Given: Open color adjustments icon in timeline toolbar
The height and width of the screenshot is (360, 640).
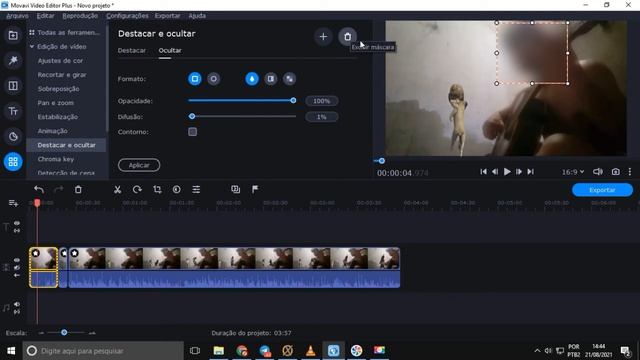Looking at the screenshot, I should (x=176, y=189).
